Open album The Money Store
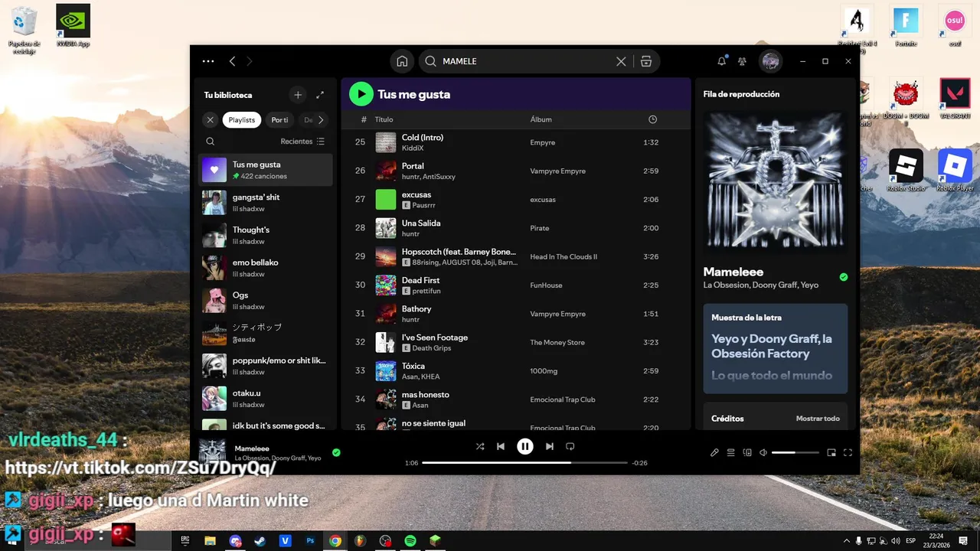The image size is (980, 551). [557, 343]
